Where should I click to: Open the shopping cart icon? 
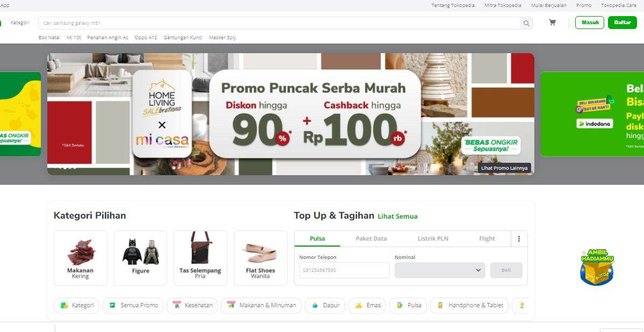point(553,23)
